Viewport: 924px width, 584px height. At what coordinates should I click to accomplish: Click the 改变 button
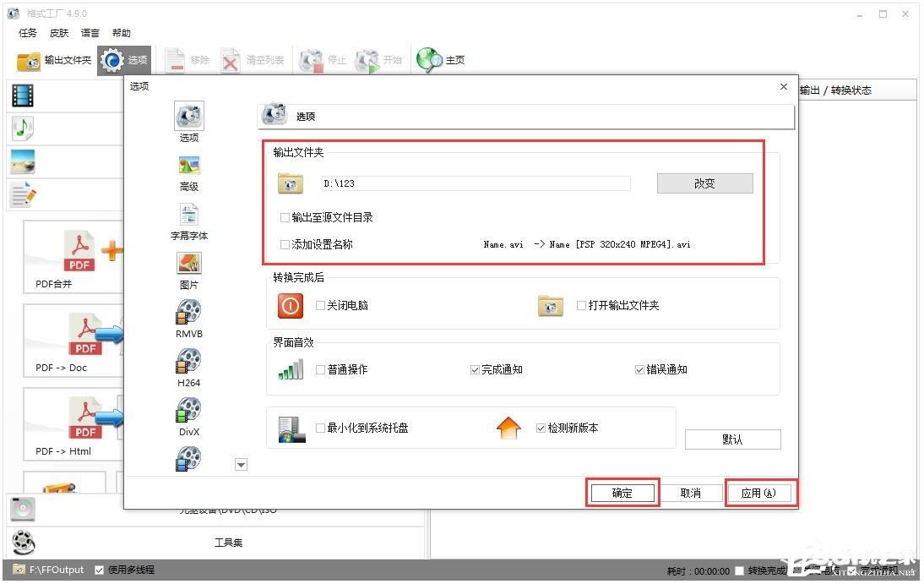(704, 183)
